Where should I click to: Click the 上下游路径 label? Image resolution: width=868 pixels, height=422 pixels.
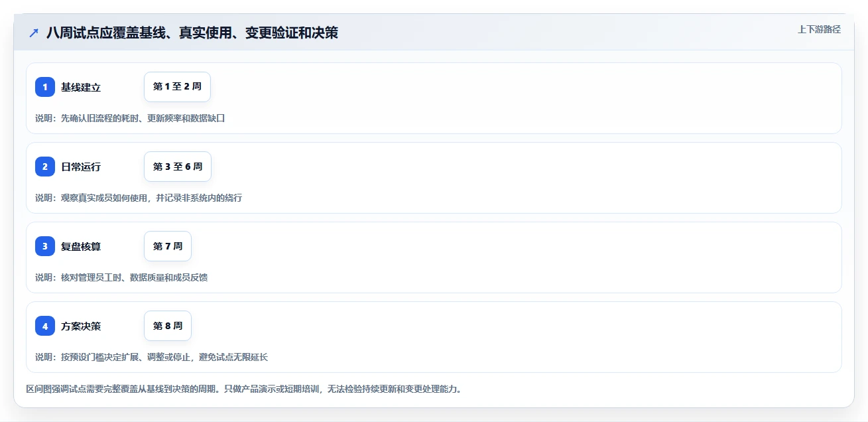(819, 29)
